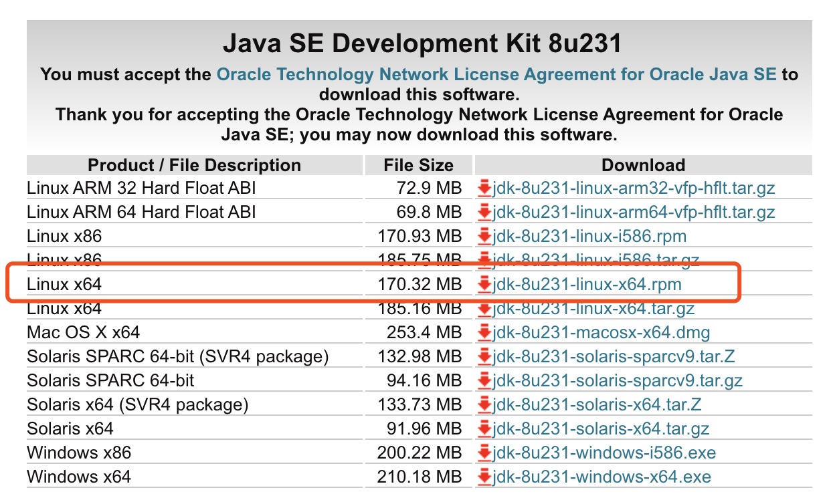The height and width of the screenshot is (504, 831).
Task: Click the Java SE Development Kit 8u231 heading
Action: point(422,43)
